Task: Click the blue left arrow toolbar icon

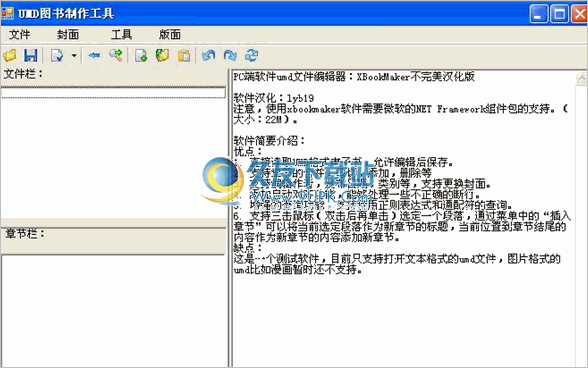Action: coord(94,56)
